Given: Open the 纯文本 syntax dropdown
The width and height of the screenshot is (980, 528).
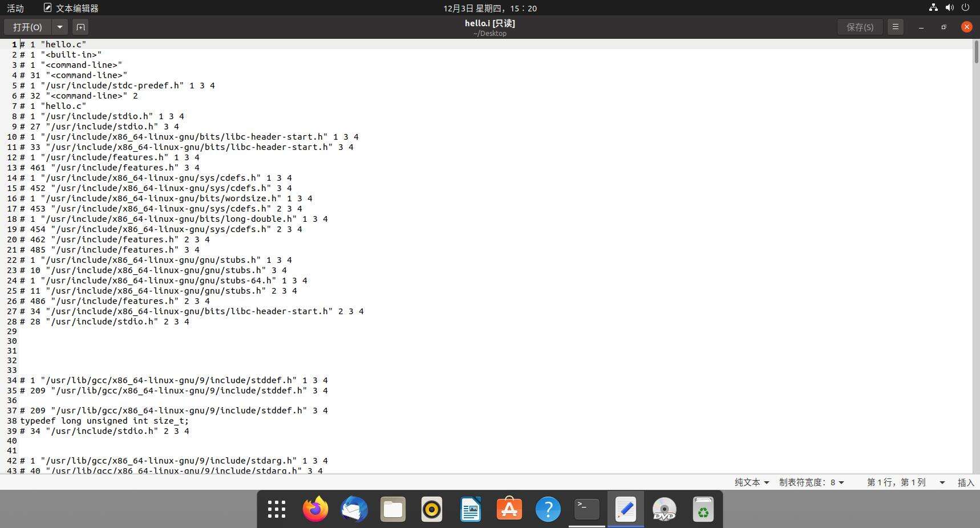Looking at the screenshot, I should (x=751, y=482).
